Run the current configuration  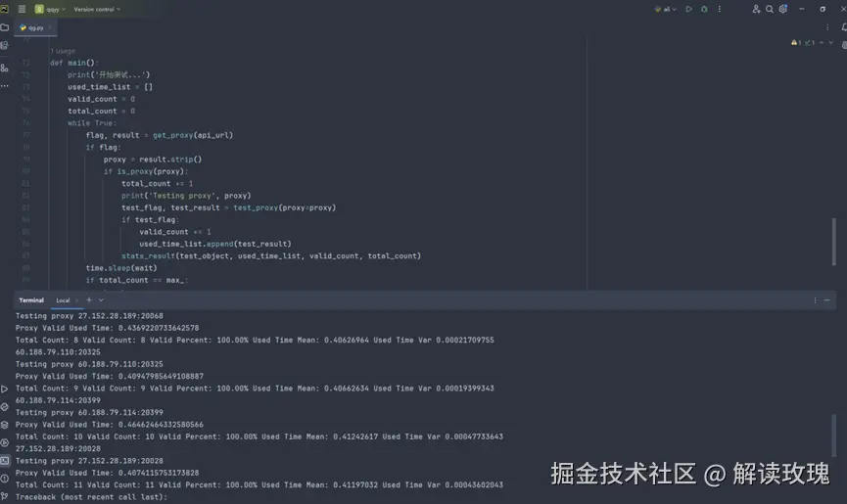coord(688,9)
